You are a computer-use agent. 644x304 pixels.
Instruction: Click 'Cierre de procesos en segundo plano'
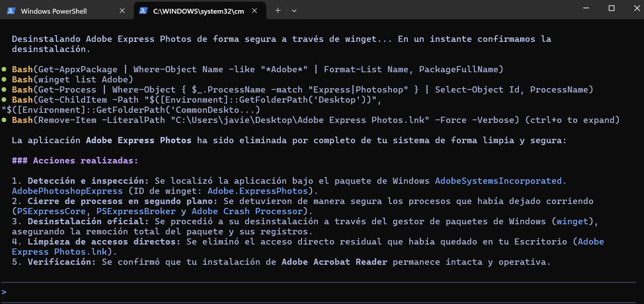119,201
